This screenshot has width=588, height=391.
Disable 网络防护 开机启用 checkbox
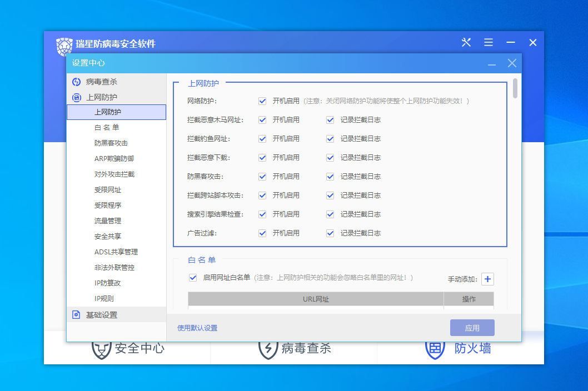click(262, 101)
